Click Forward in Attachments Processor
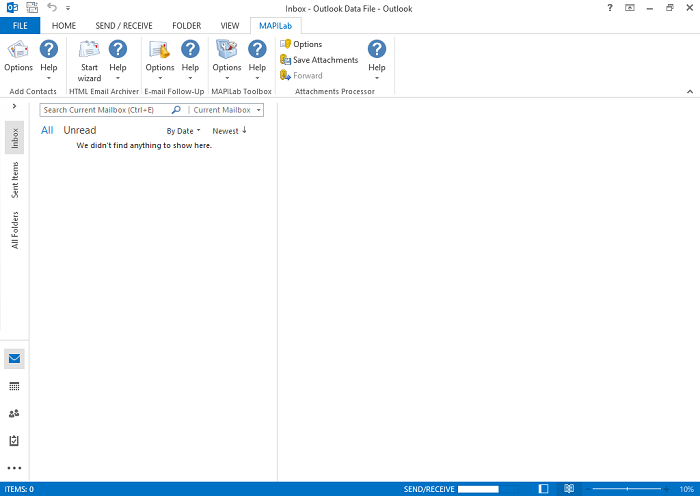 click(x=301, y=75)
